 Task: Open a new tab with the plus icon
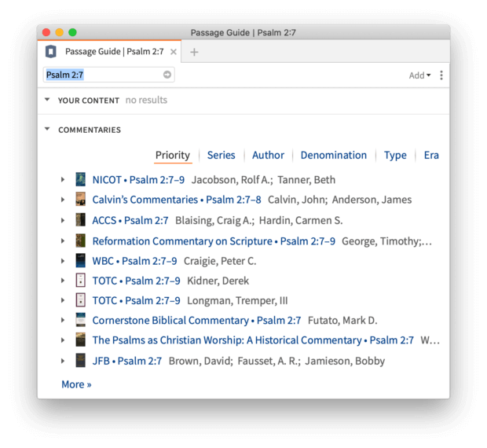[194, 52]
